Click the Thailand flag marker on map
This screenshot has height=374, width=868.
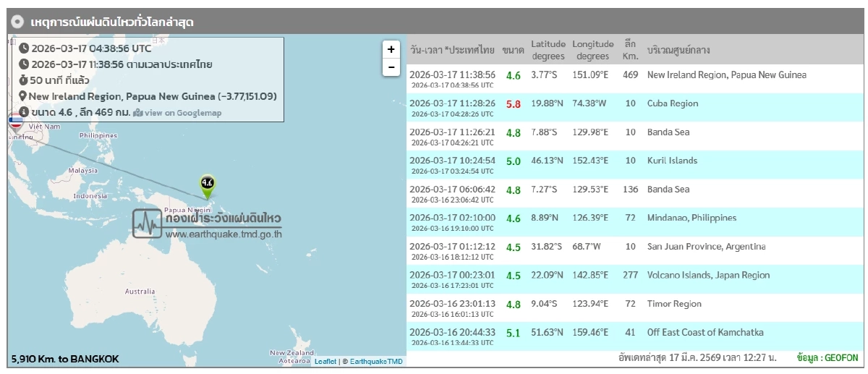tap(15, 121)
